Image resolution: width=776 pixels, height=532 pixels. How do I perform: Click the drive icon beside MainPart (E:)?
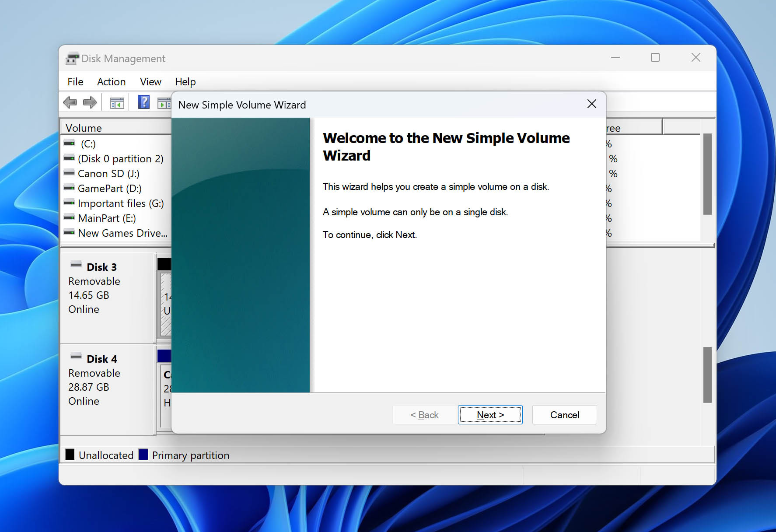click(x=69, y=217)
